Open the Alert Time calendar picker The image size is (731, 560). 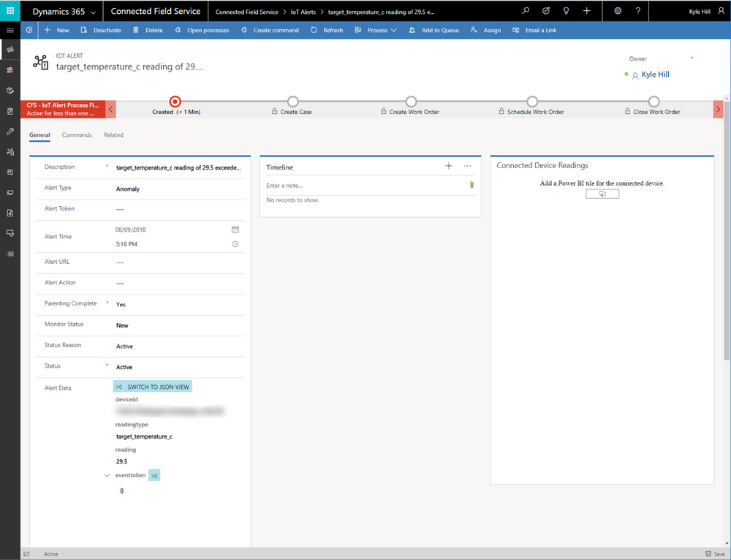point(235,230)
